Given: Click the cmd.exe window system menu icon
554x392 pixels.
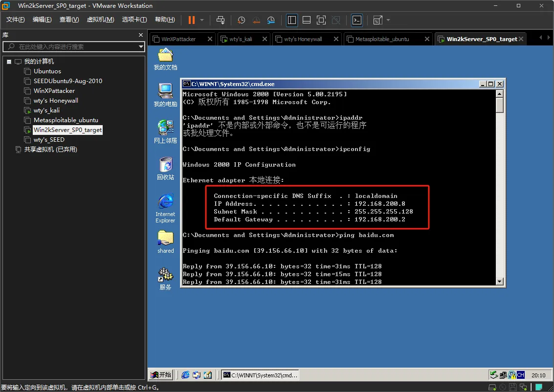Looking at the screenshot, I should [x=186, y=84].
